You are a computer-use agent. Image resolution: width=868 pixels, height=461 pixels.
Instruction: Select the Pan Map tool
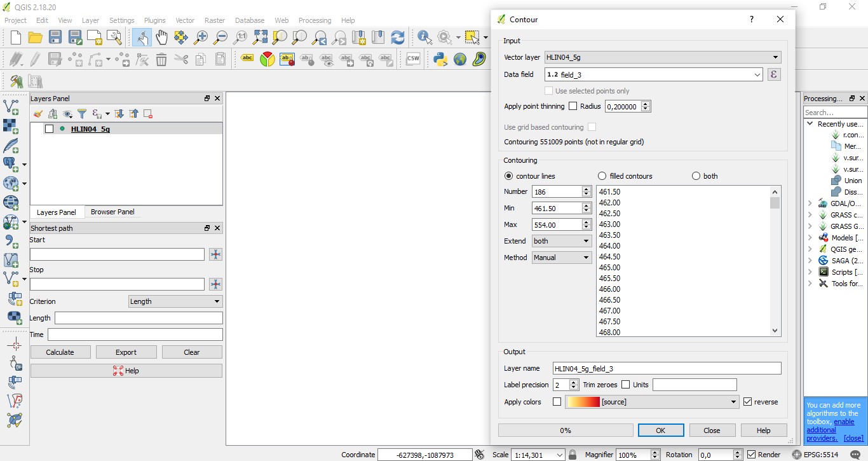pos(161,37)
